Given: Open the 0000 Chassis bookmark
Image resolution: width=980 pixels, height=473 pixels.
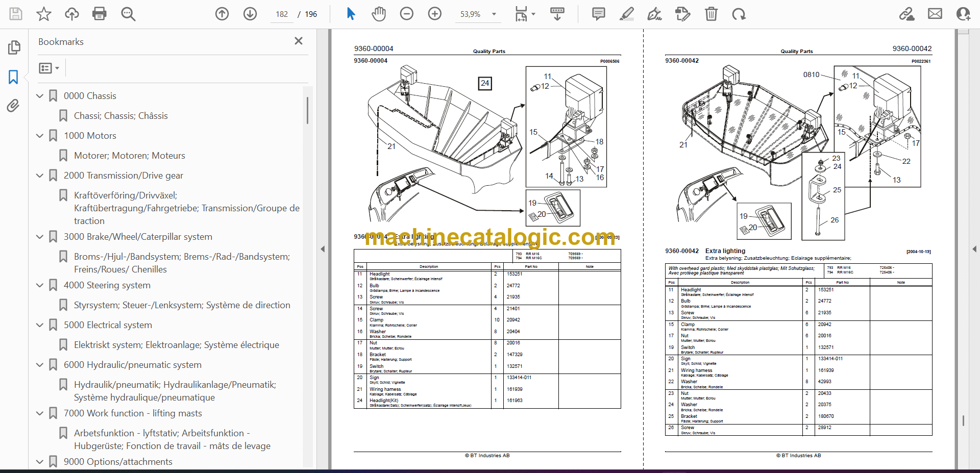Looking at the screenshot, I should 90,96.
